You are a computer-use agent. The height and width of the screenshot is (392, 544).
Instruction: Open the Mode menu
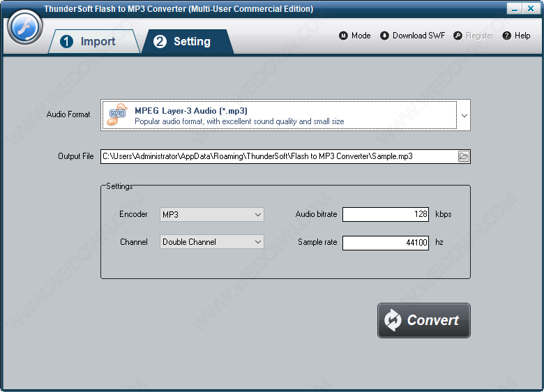(354, 36)
